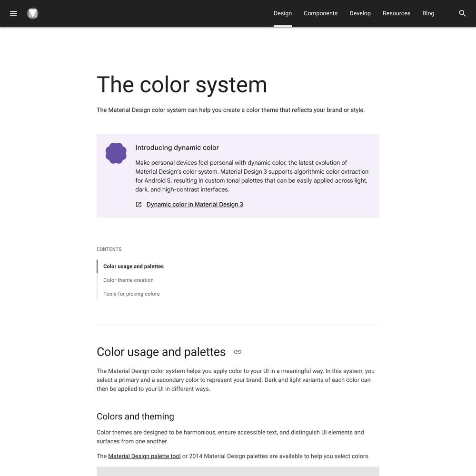Open the hamburger navigation menu

(x=13, y=13)
